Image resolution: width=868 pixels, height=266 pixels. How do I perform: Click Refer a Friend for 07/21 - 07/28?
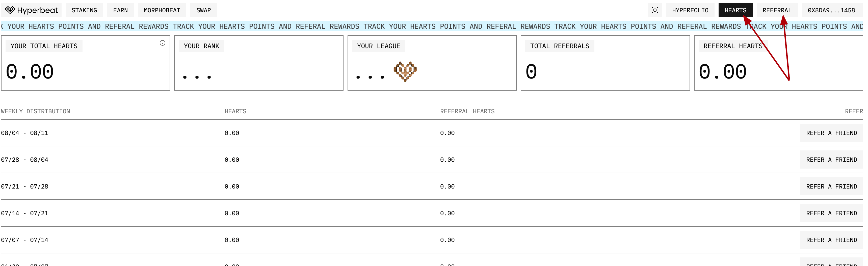point(831,187)
